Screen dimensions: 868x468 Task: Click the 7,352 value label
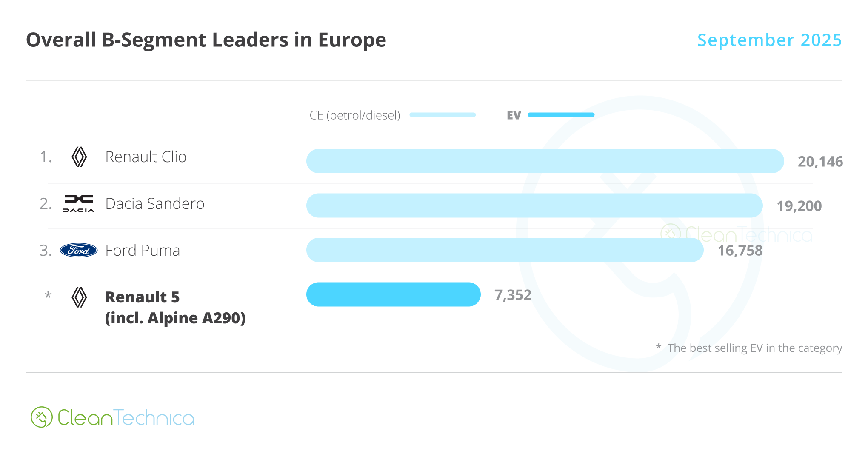(513, 295)
